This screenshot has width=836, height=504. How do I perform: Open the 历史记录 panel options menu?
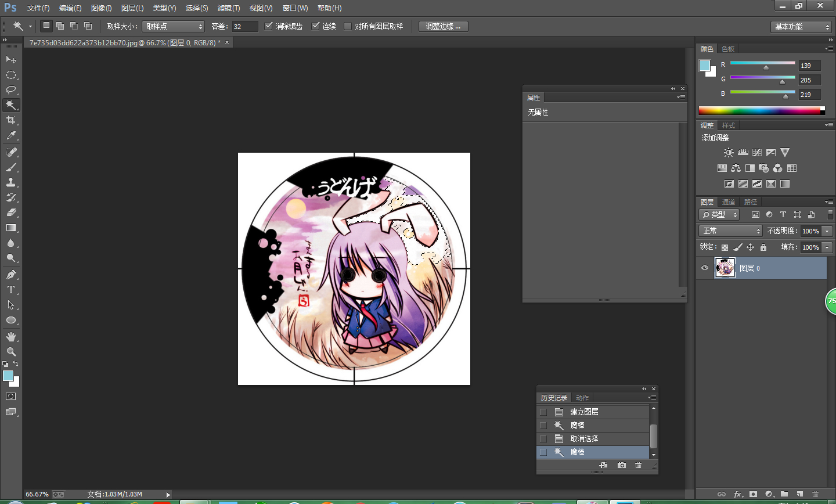653,398
